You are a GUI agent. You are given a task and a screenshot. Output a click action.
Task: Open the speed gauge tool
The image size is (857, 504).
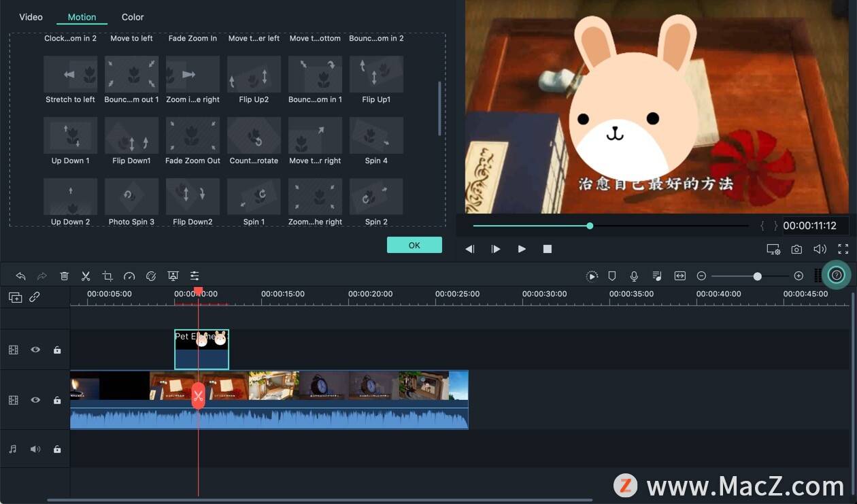(129, 275)
